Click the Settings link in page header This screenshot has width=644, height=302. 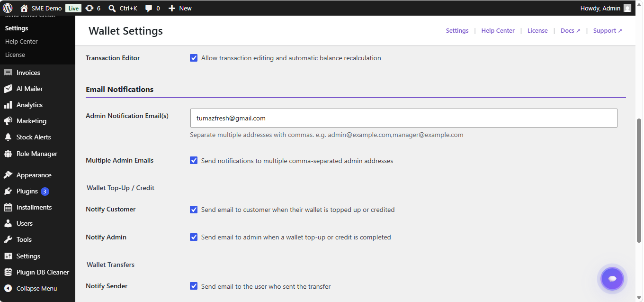[457, 30]
